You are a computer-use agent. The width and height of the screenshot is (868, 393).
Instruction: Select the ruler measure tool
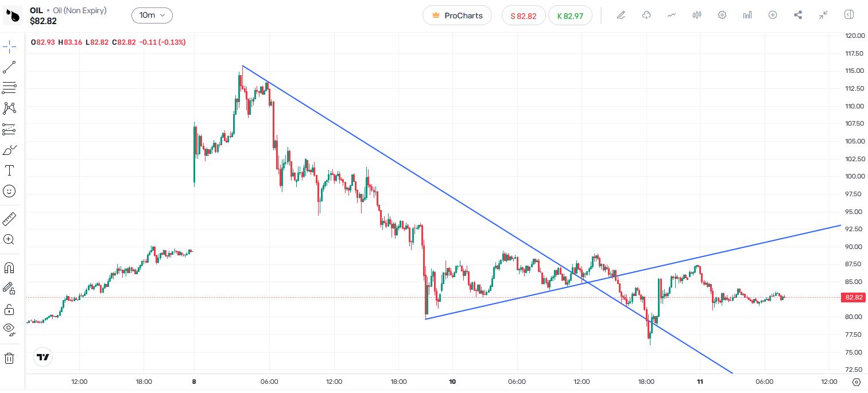[x=9, y=219]
